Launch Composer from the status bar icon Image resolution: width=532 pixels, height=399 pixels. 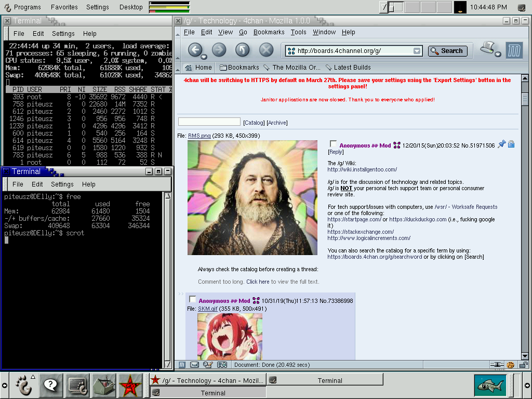tap(208, 365)
